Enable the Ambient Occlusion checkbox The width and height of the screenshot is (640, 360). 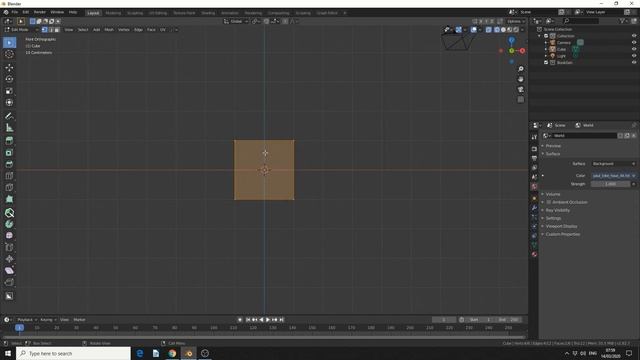click(549, 202)
